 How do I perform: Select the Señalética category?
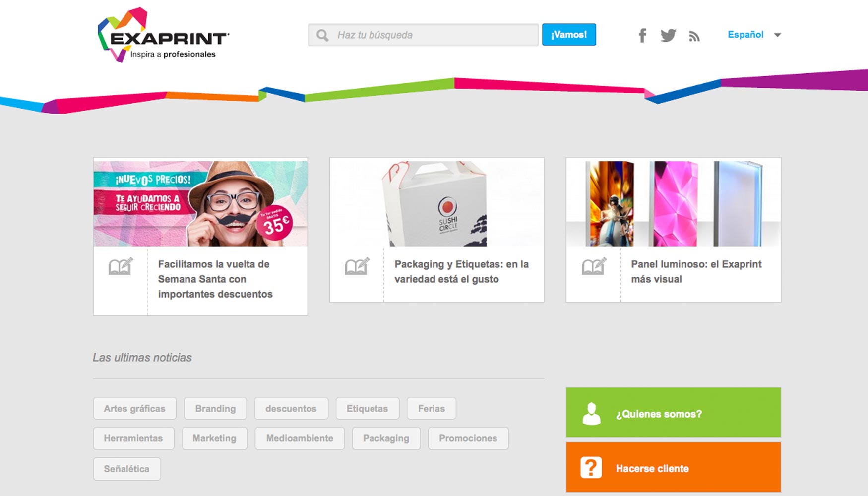(127, 468)
